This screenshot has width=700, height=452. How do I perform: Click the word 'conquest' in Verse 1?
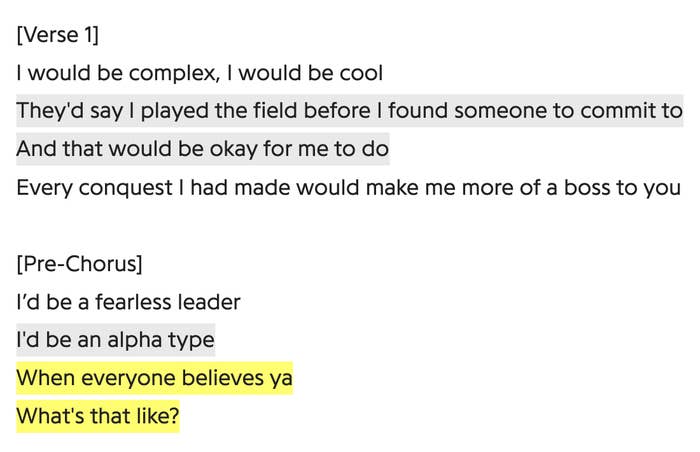pos(125,188)
